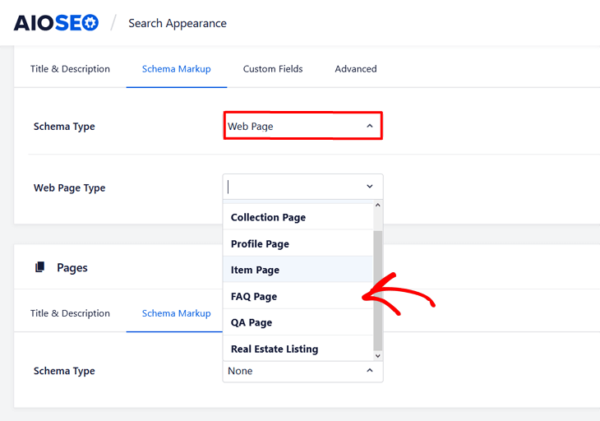
Task: Select Schema Markup tab in Pages section
Action: tap(176, 313)
